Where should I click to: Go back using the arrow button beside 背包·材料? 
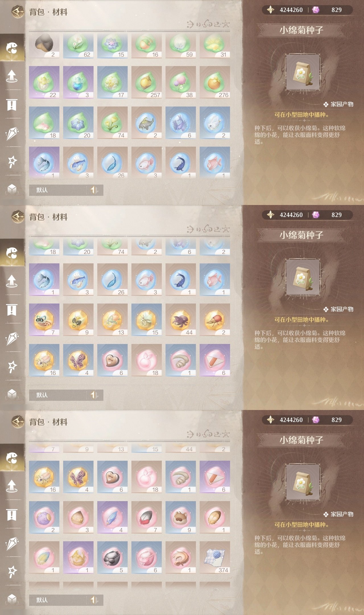click(18, 12)
